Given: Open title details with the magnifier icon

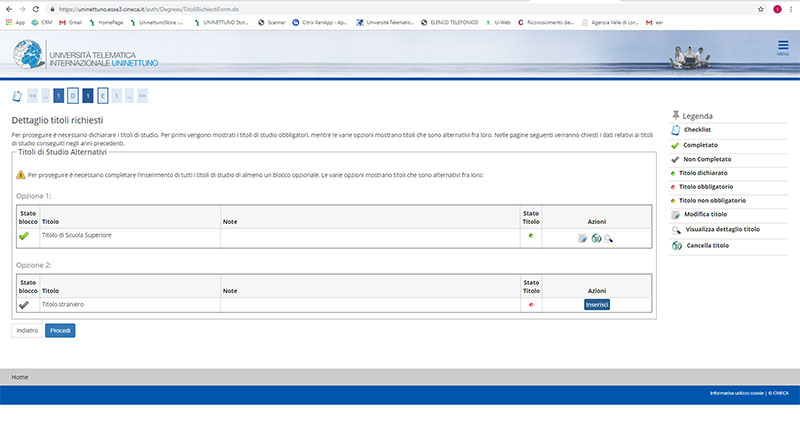Looking at the screenshot, I should point(608,238).
